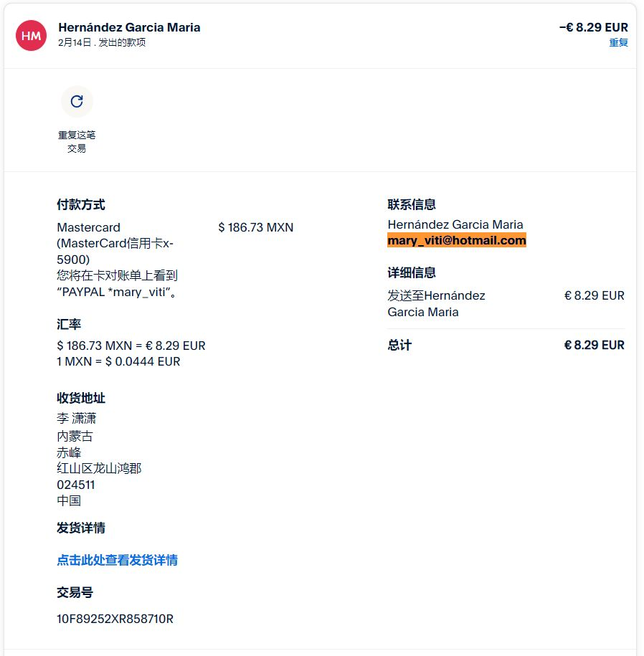The height and width of the screenshot is (656, 644).
Task: Click the blue 重复 link under amount
Action: point(618,43)
